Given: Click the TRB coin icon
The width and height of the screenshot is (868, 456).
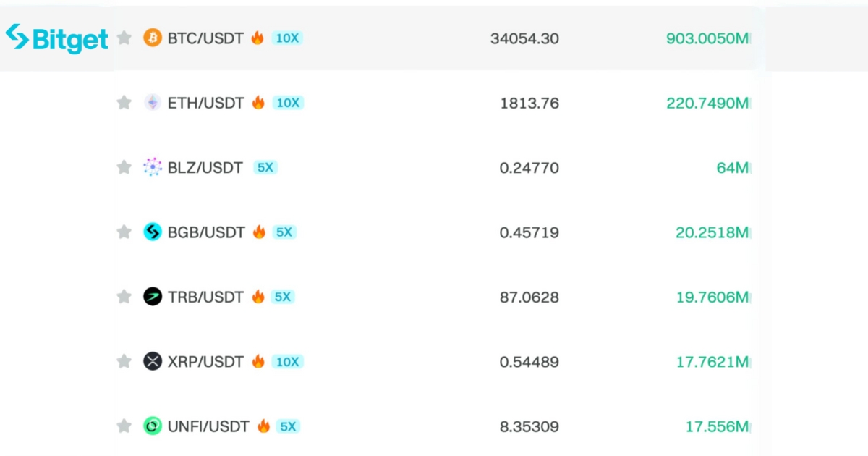Looking at the screenshot, I should (x=153, y=297).
